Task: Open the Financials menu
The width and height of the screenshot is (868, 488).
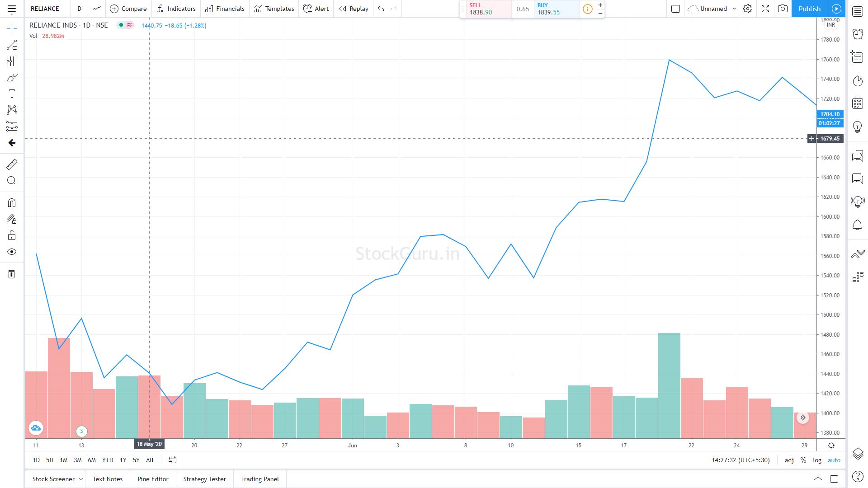Action: click(x=225, y=9)
